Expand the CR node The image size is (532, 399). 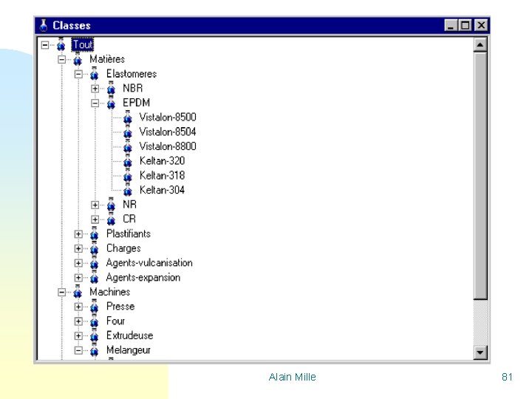tap(95, 219)
